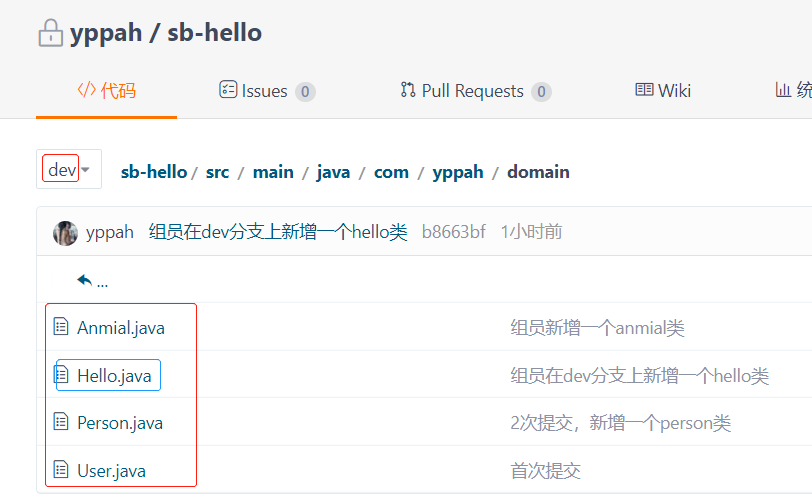Click the file icon next to User.java

tap(62, 470)
